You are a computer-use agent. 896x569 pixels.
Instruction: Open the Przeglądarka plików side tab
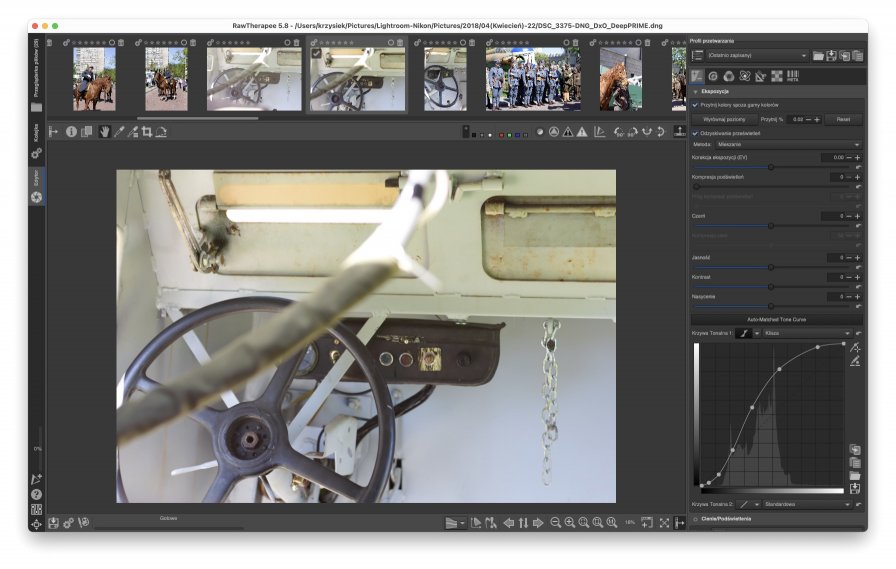[x=36, y=66]
